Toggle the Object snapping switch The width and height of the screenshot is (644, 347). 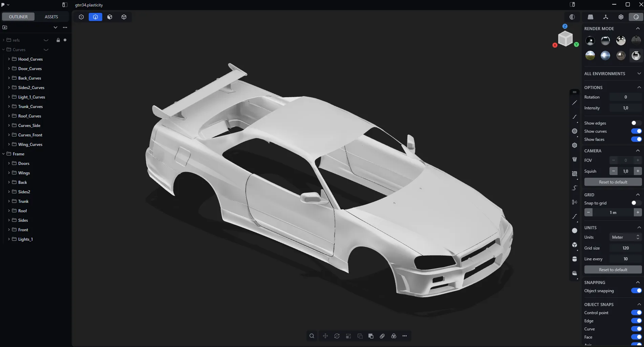pyautogui.click(x=636, y=290)
